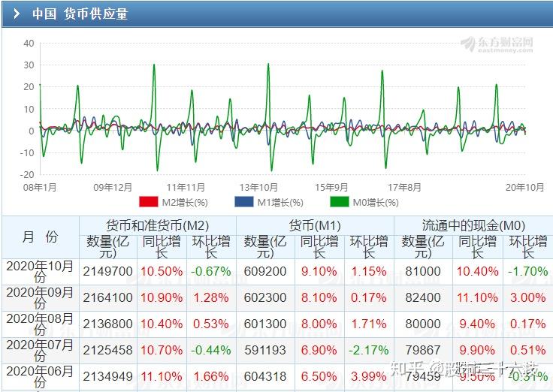Click the M1 quantity cell 604318
This screenshot has width=553, height=392.
(x=265, y=376)
